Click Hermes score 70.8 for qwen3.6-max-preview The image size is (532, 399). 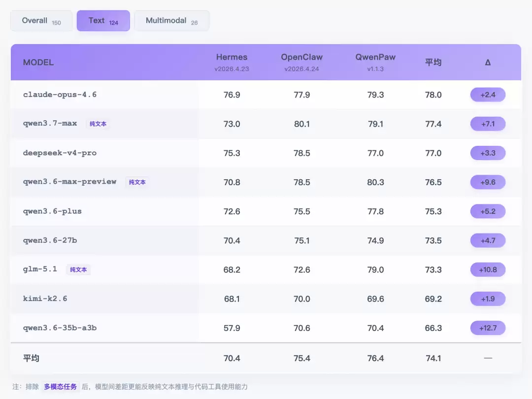pyautogui.click(x=232, y=183)
